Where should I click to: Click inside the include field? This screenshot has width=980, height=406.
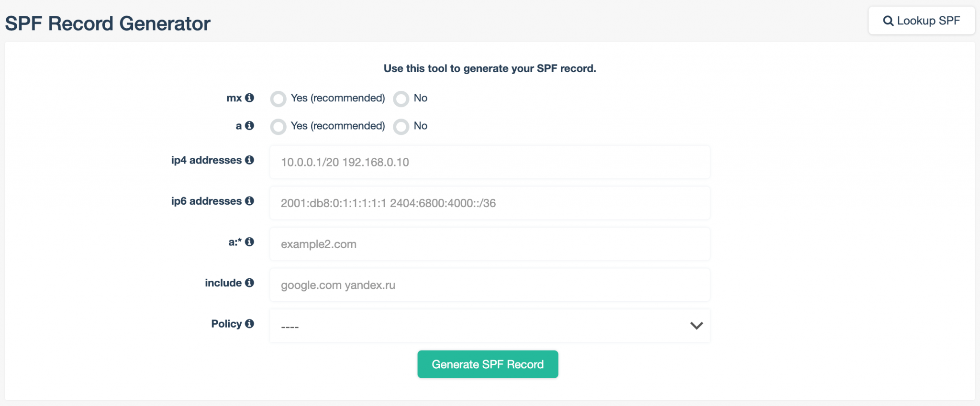(490, 285)
